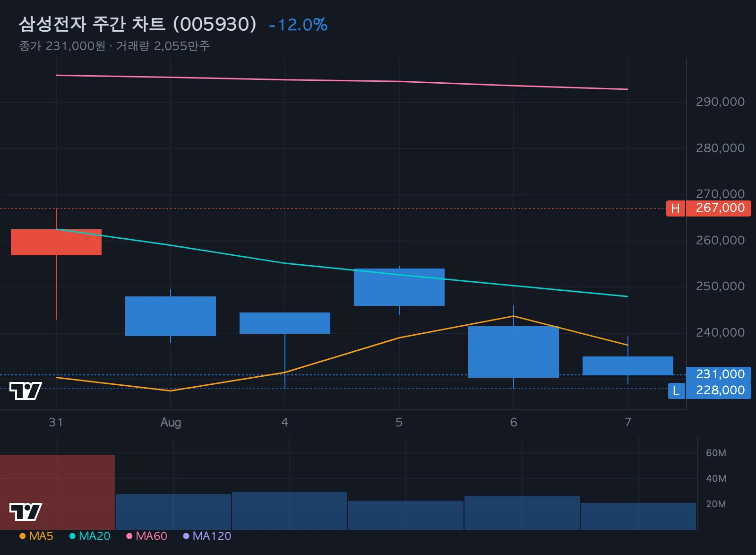
Task: Click the 240,000 price axis label
Action: (720, 332)
